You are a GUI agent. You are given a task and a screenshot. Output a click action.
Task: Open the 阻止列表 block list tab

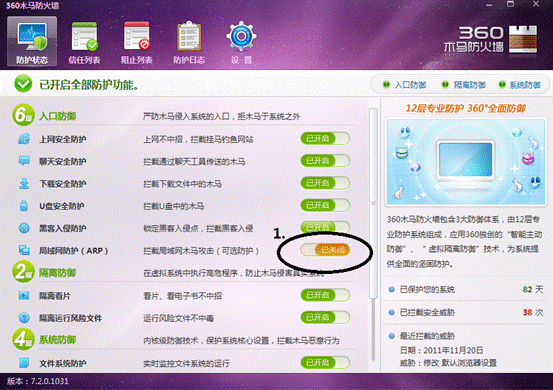(136, 42)
